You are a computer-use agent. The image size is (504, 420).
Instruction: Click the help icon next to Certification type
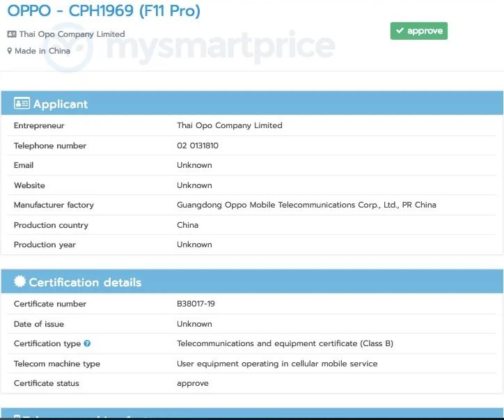click(87, 343)
